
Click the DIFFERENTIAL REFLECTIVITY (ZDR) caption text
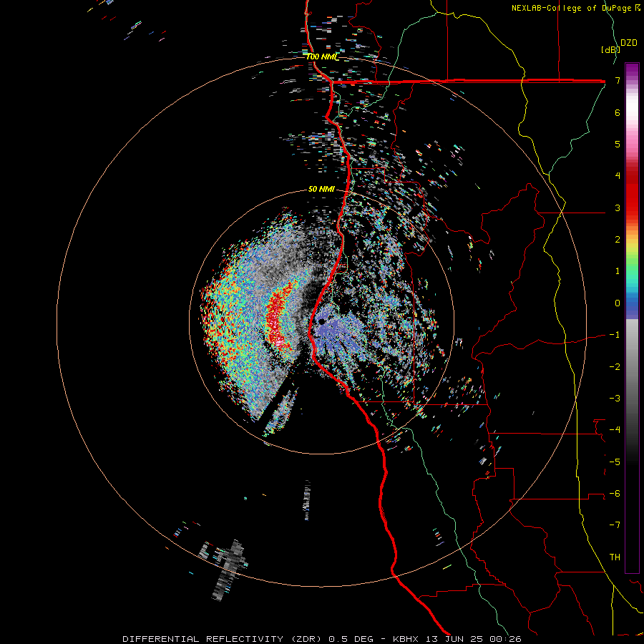coord(223,639)
